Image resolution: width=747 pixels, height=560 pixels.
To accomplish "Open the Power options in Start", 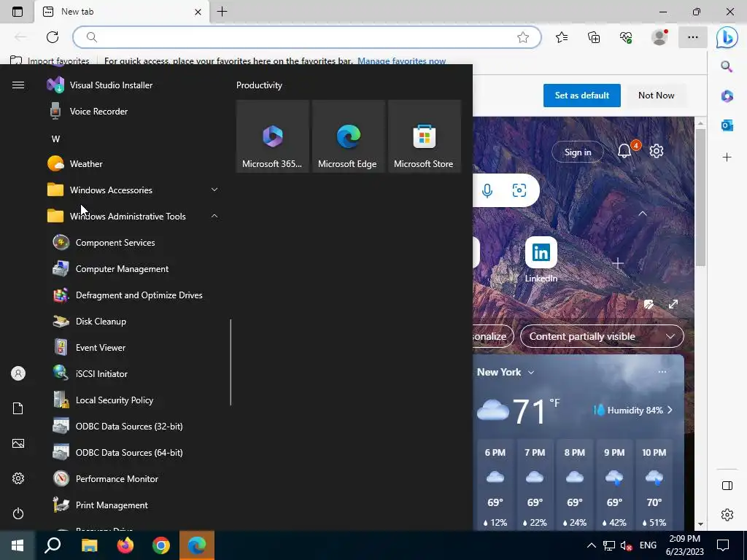I will coord(18,513).
